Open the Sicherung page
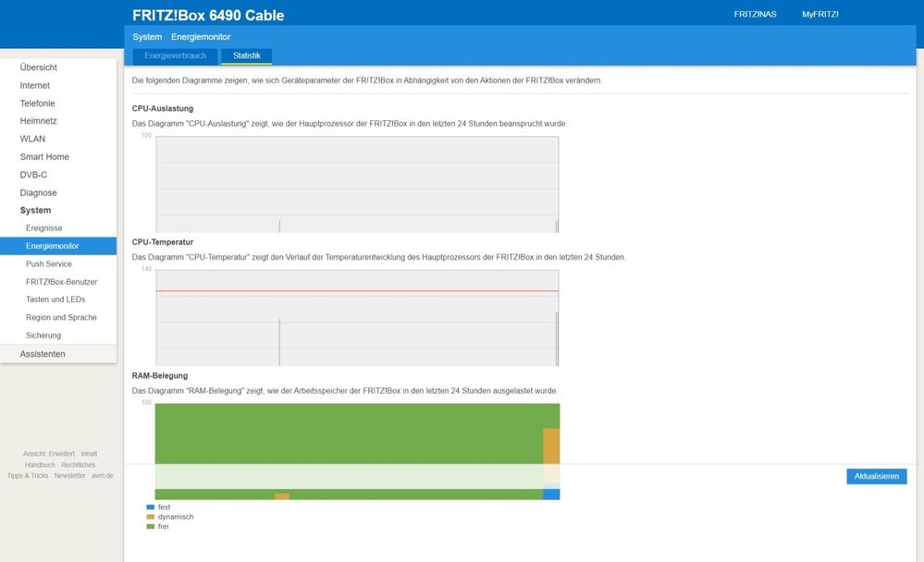The height and width of the screenshot is (562, 924). (43, 336)
